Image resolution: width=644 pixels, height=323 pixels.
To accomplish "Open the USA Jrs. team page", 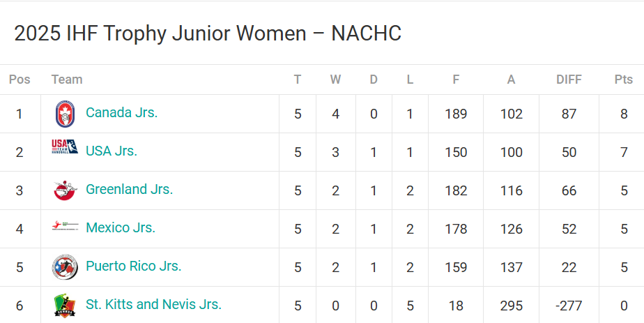I will click(112, 151).
